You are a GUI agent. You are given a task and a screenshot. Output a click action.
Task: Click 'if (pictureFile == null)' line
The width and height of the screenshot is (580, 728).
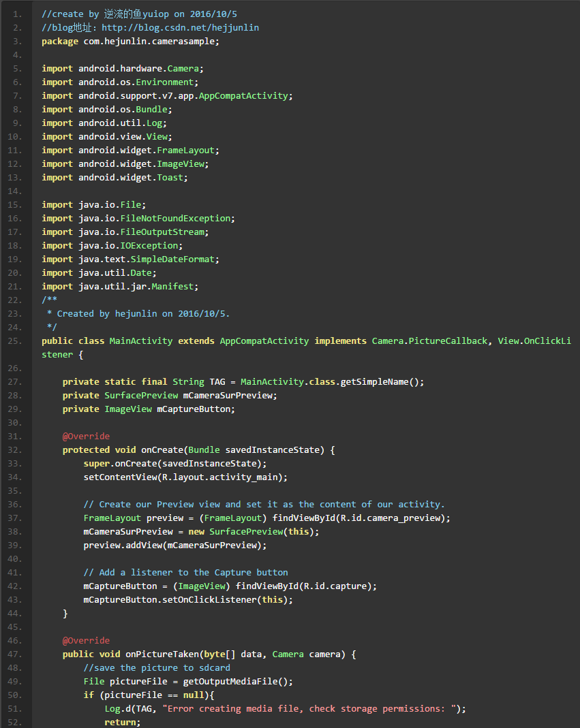(x=149, y=695)
